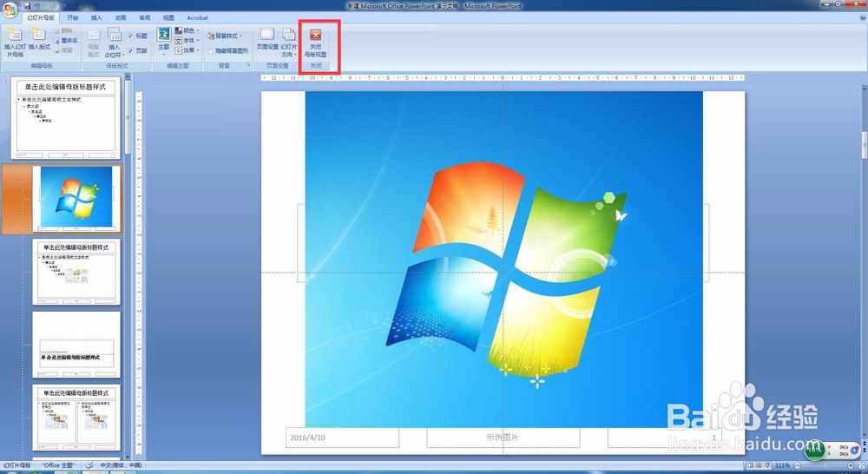The width and height of the screenshot is (868, 474).
Task: Switch to the Animations (动画) tab
Action: pos(121,17)
